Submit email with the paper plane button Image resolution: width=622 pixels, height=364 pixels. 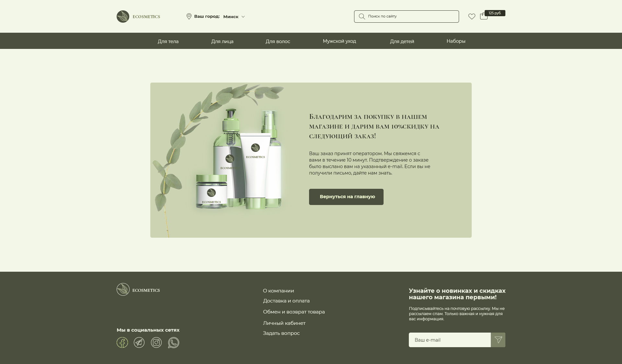coord(498,340)
